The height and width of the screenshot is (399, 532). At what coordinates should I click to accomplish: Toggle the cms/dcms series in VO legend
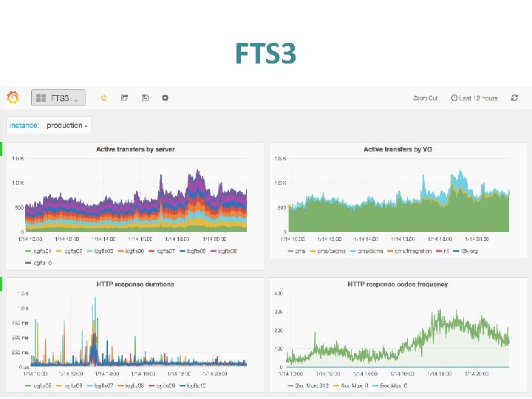click(x=366, y=251)
